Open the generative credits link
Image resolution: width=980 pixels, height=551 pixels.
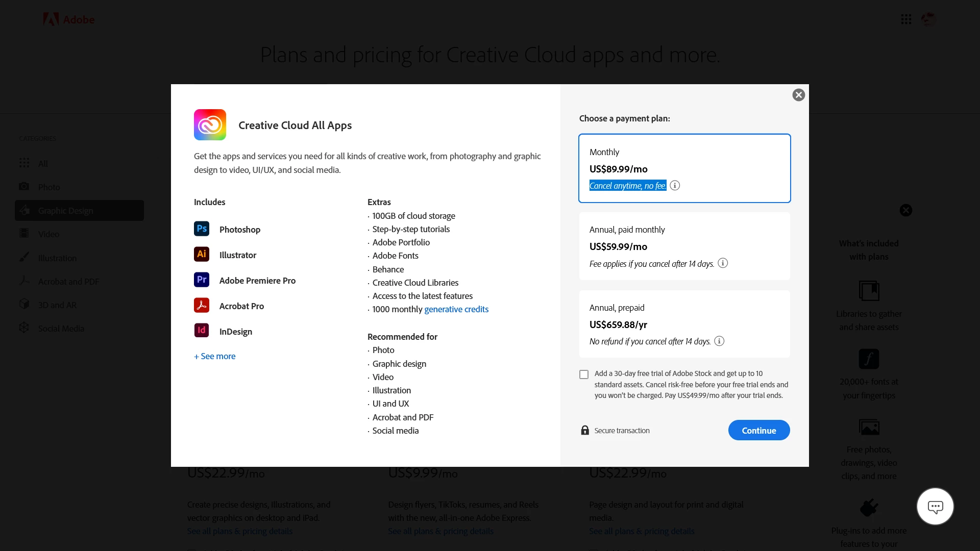tap(456, 309)
